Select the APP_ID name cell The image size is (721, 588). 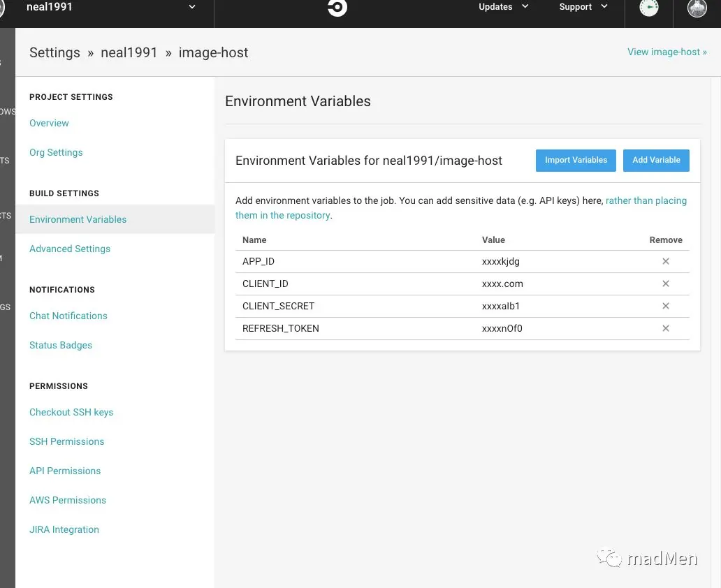[x=258, y=262]
